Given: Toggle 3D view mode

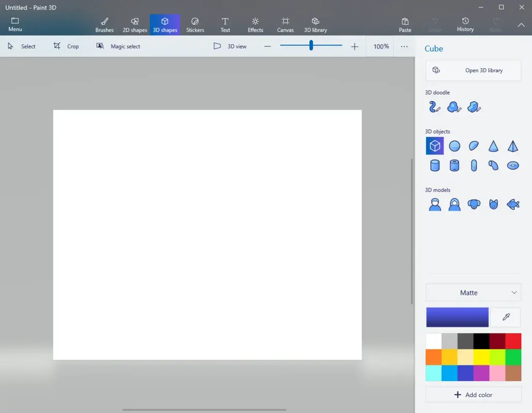Looking at the screenshot, I should [230, 46].
